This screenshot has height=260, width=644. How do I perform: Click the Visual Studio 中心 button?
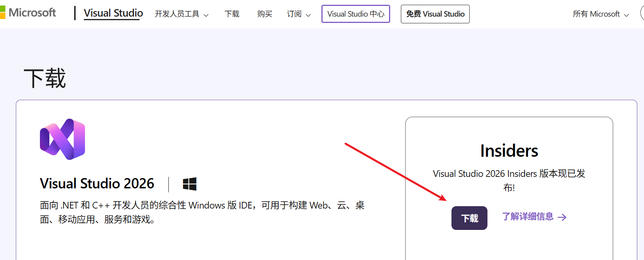coord(356,14)
